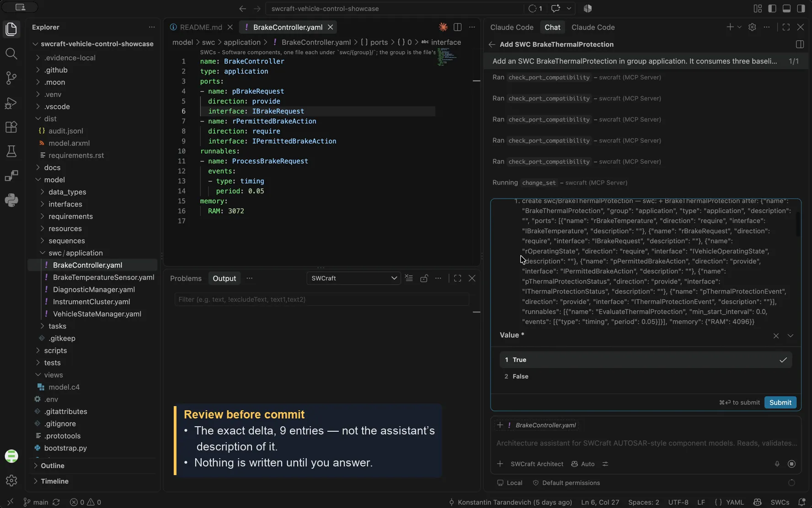This screenshot has height=508, width=812.
Task: Open the Extensions view
Action: click(11, 127)
